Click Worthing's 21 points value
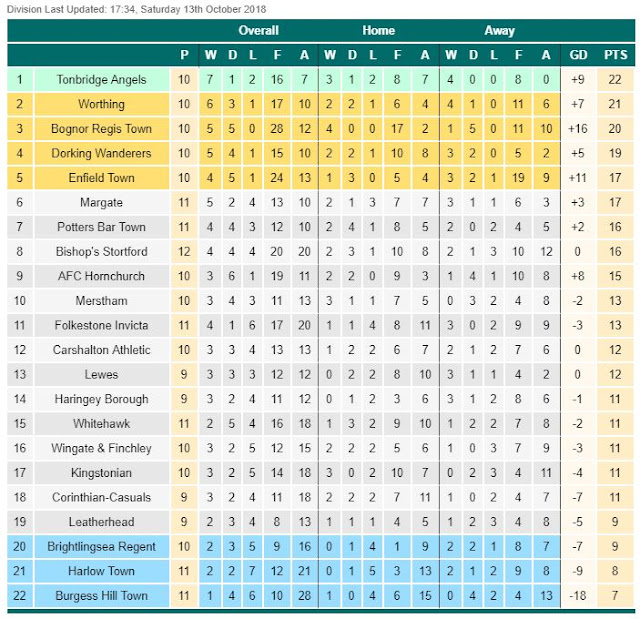The image size is (640, 619). 615,104
